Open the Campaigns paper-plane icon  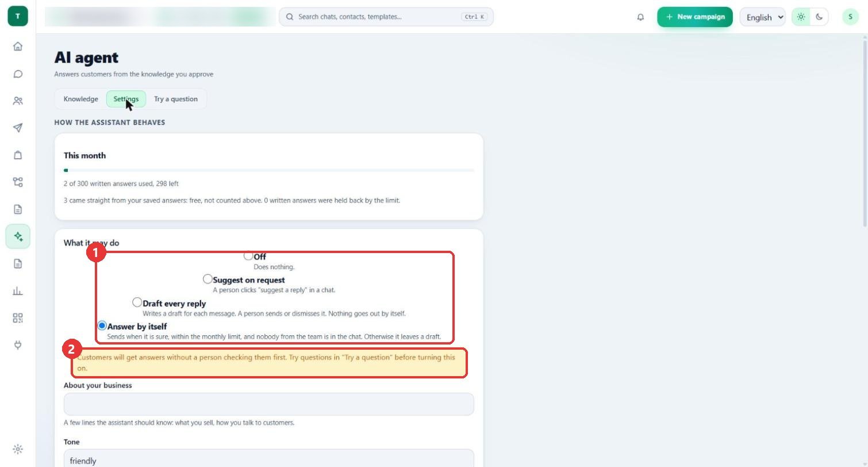[x=18, y=128]
